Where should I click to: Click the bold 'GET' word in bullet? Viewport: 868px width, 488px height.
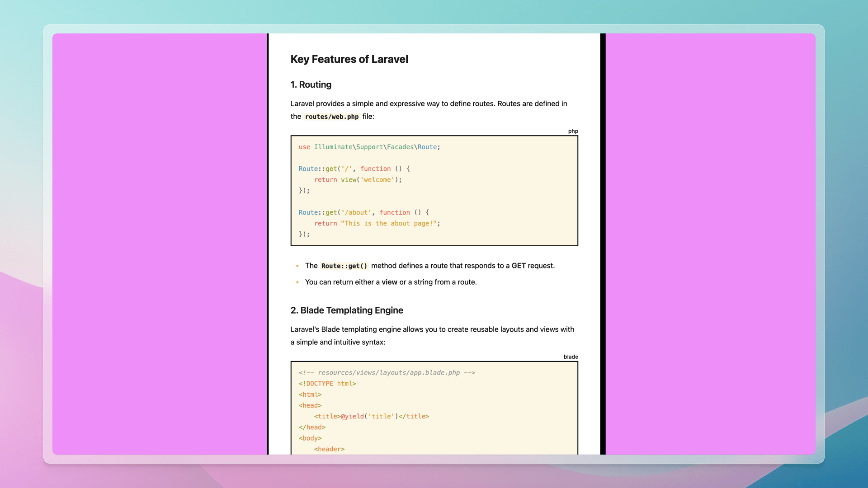519,266
